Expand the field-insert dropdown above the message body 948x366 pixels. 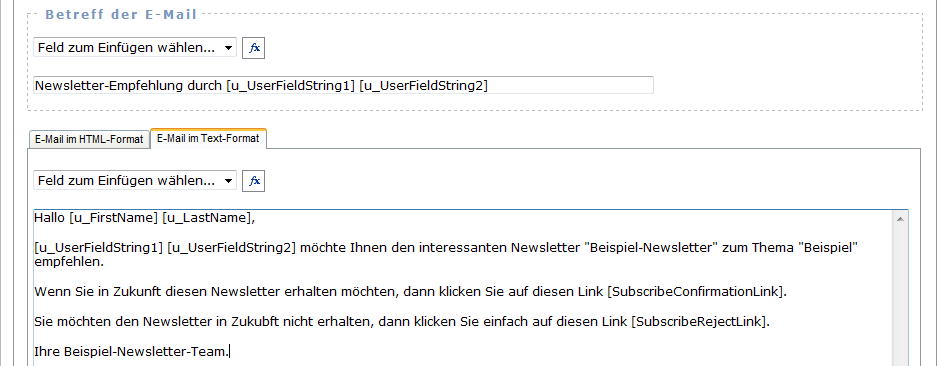tap(135, 180)
